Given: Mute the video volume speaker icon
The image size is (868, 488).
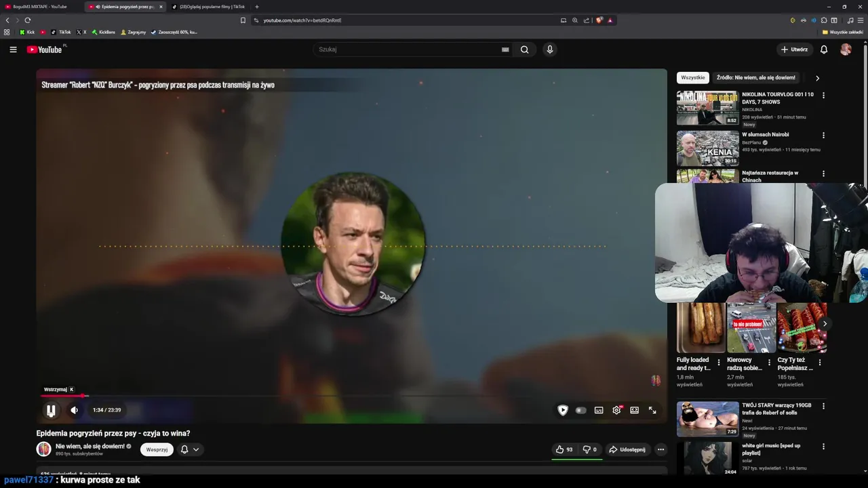Looking at the screenshot, I should (75, 410).
